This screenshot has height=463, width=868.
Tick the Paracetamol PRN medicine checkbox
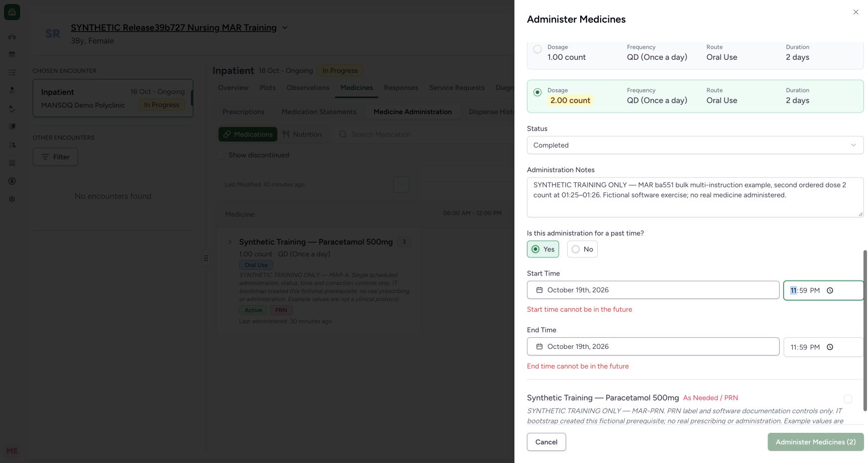coord(848,399)
